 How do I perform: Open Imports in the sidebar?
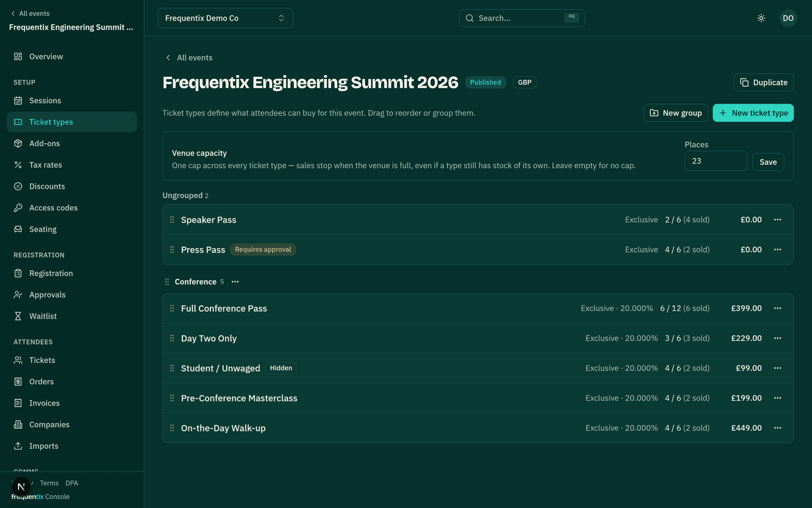pyautogui.click(x=72, y=446)
